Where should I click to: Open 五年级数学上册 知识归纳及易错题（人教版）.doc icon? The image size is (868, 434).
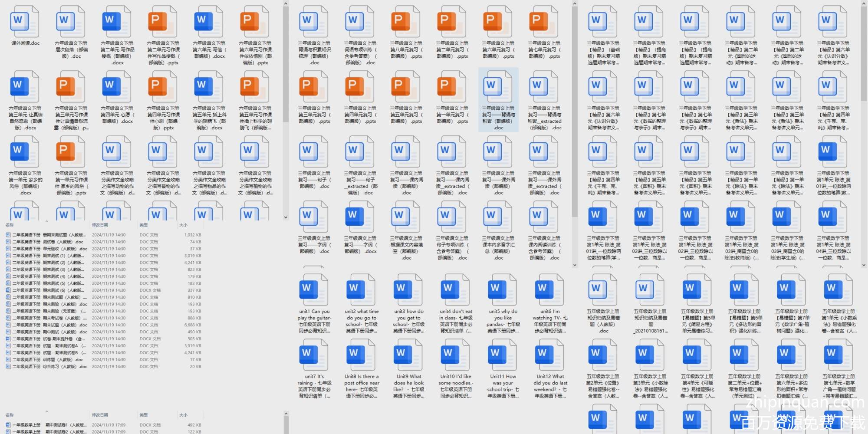pos(603,289)
